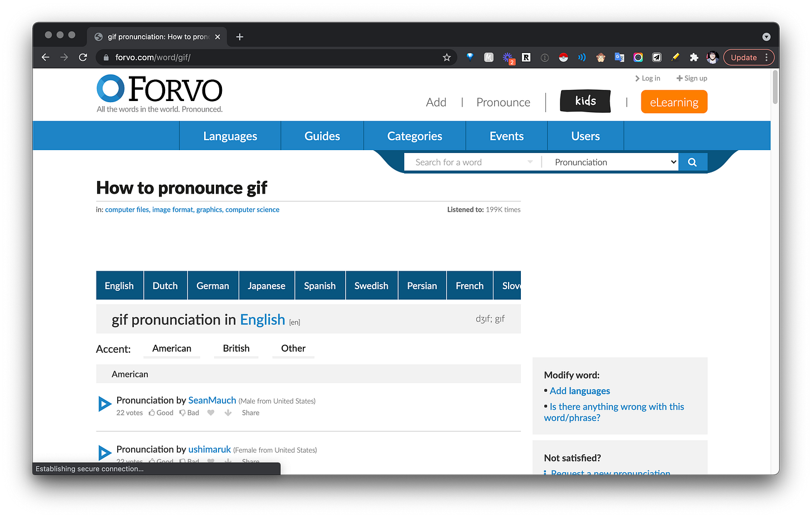Image resolution: width=812 pixels, height=518 pixels.
Task: Play SeanMauch's pronunciation of gif
Action: 105,404
